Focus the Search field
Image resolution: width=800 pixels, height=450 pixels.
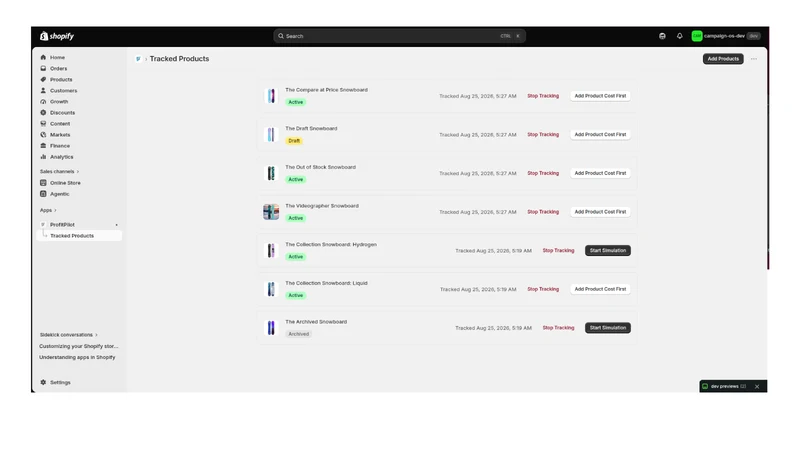point(399,36)
